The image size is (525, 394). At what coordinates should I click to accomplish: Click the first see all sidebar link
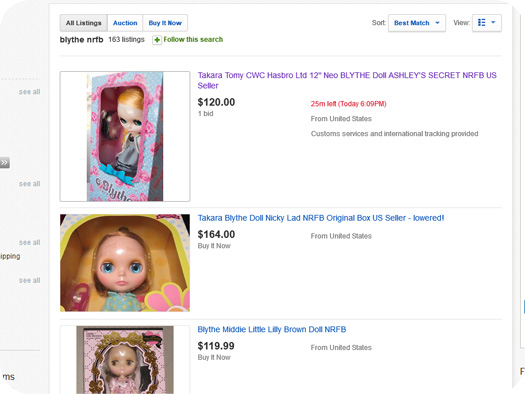29,92
